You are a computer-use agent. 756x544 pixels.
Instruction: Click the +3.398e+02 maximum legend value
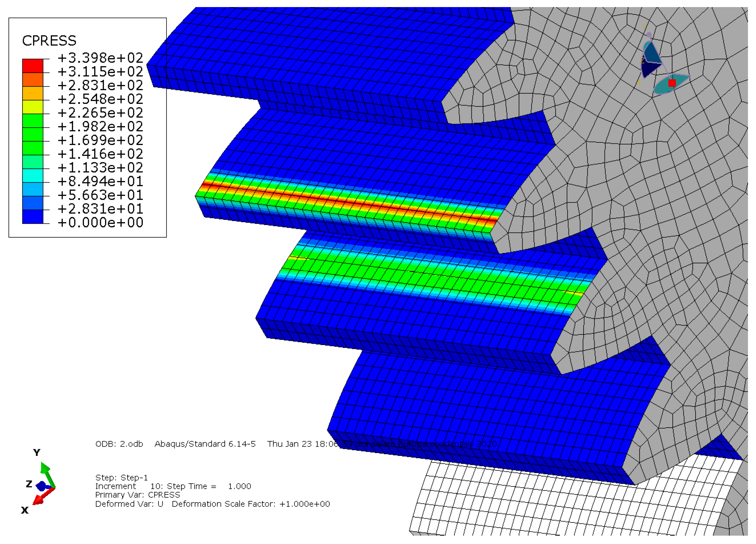100,58
